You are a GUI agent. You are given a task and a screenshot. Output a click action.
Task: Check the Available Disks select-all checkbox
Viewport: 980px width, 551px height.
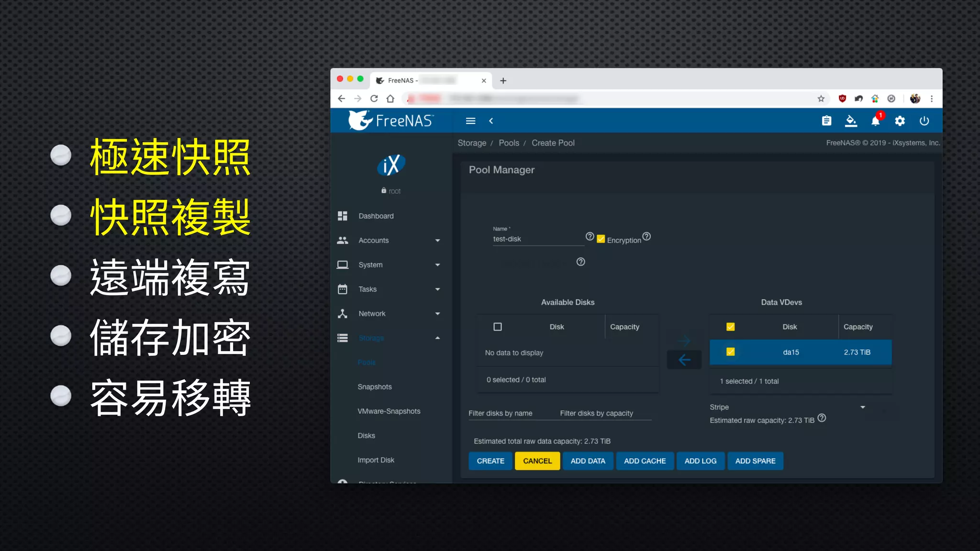tap(498, 327)
